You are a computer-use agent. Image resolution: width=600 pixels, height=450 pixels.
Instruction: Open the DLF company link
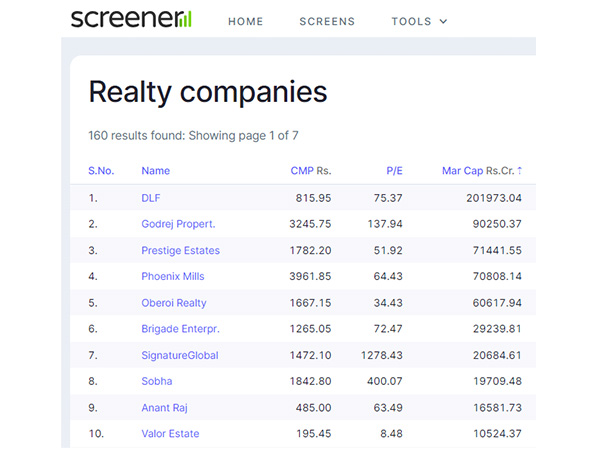pos(151,198)
